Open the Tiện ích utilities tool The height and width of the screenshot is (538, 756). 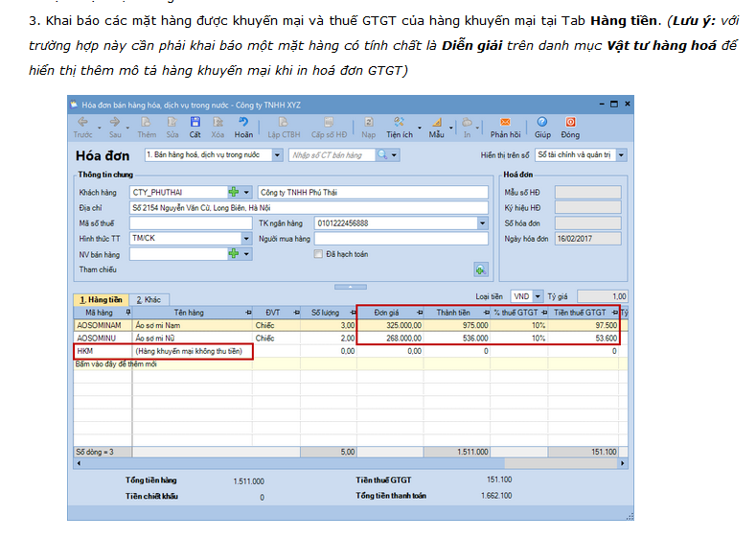(400, 128)
